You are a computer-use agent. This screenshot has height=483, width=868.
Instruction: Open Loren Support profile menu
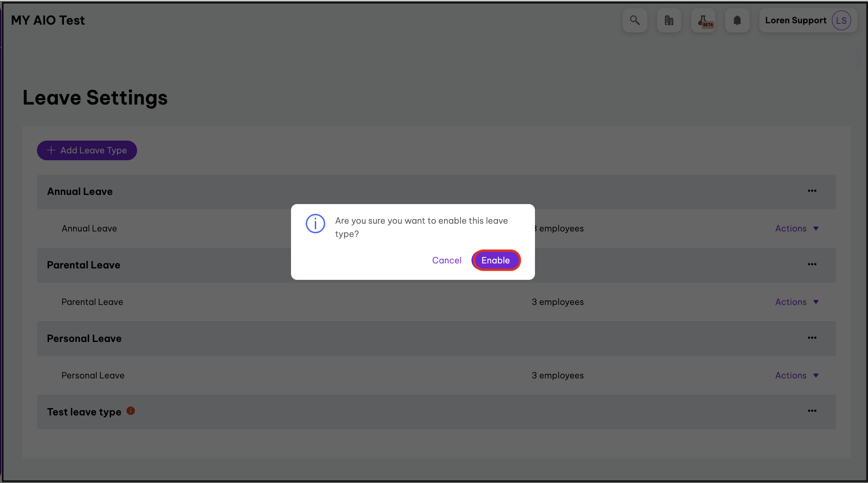pos(795,21)
